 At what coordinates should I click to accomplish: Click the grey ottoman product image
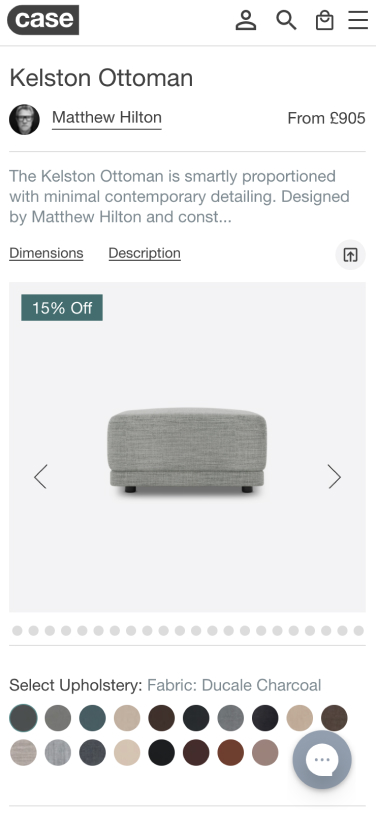pos(187,450)
